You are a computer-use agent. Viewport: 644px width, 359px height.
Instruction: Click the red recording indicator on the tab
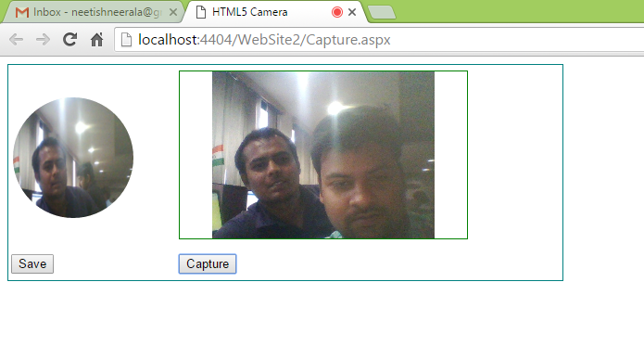[337, 12]
